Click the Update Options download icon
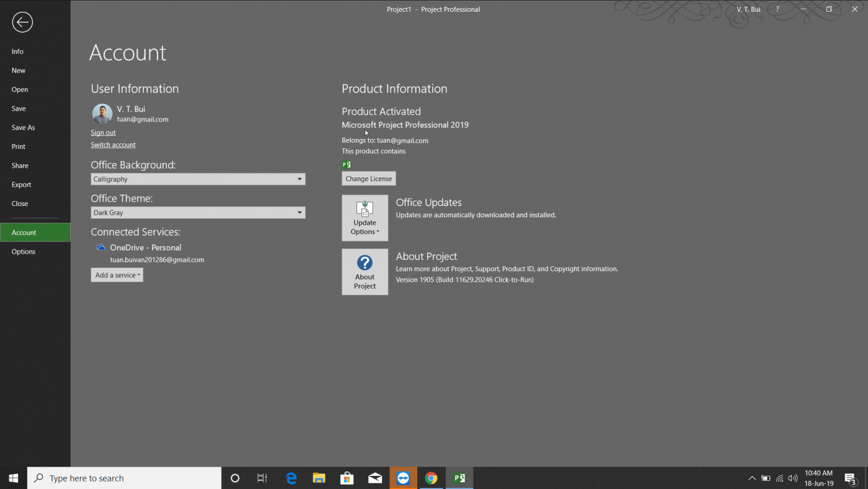The height and width of the screenshot is (489, 868). (x=365, y=210)
